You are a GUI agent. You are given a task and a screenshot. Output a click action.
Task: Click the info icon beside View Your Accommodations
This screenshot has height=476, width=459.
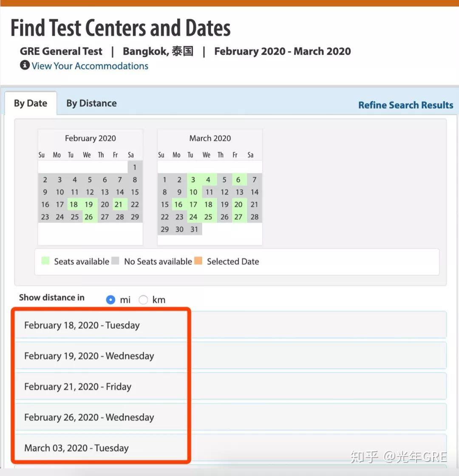pyautogui.click(x=25, y=65)
